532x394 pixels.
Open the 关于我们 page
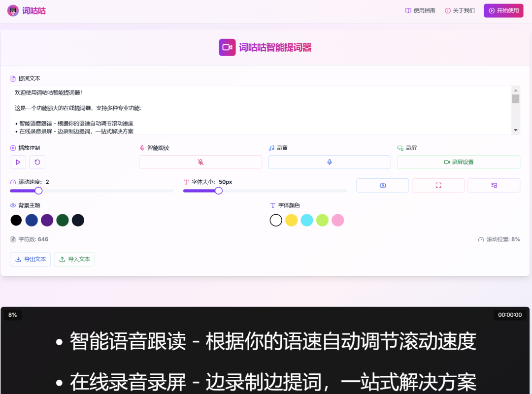pyautogui.click(x=459, y=10)
